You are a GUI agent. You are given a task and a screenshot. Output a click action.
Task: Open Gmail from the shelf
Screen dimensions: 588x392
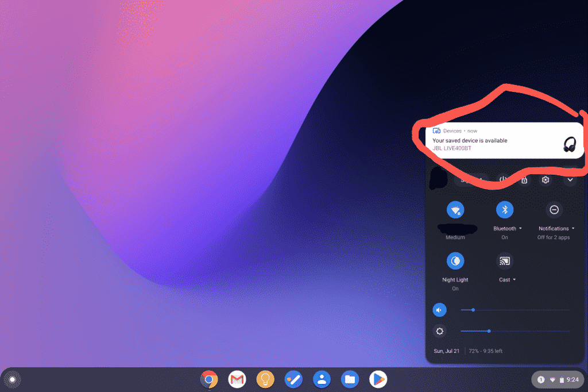tap(237, 379)
